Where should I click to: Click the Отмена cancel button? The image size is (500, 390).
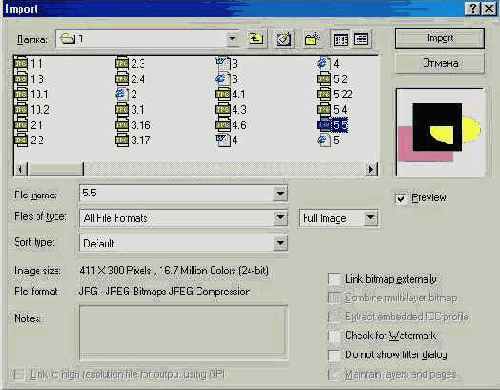440,63
